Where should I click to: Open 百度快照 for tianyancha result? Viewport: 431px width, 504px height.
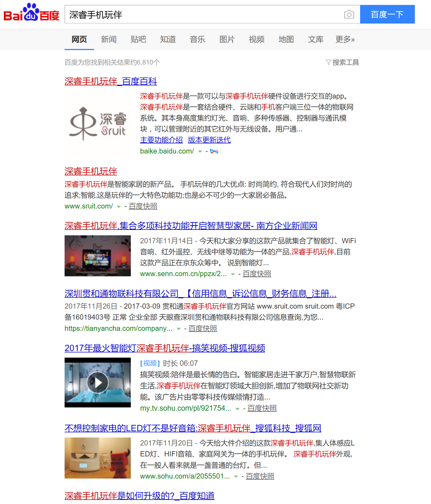click(x=203, y=329)
